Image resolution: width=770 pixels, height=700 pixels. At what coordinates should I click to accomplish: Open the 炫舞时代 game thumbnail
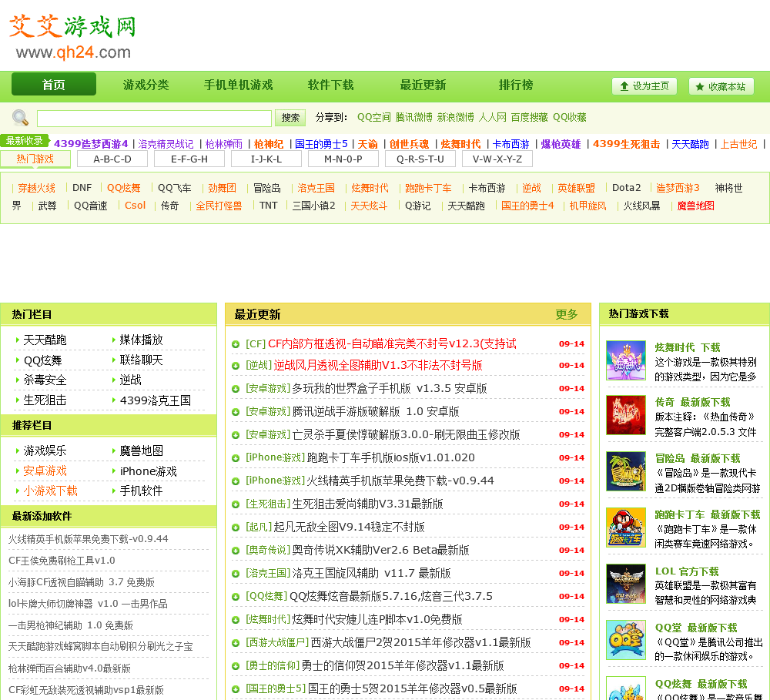[x=625, y=360]
